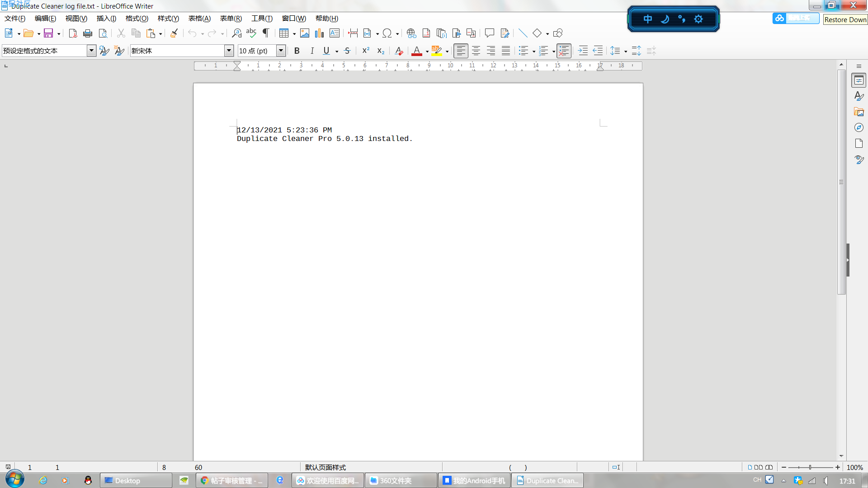Click the Print icon
868x488 pixels.
tap(88, 33)
